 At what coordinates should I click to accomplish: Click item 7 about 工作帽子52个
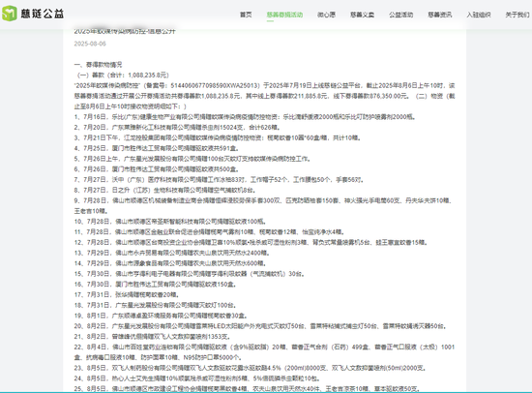[219, 180]
